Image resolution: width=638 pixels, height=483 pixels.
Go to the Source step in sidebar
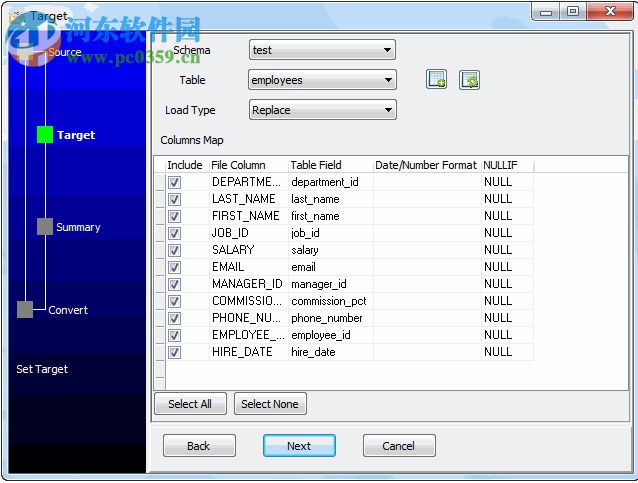pyautogui.click(x=64, y=52)
